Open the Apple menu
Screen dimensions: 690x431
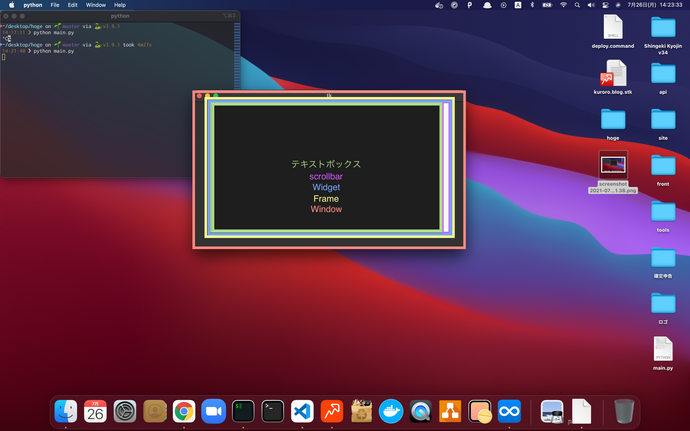coord(12,5)
